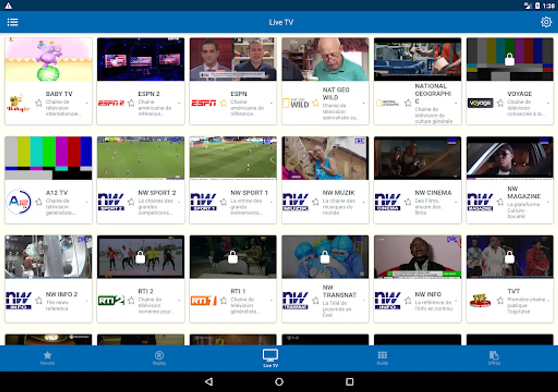Click the TVT channel logo
Image resolution: width=558 pixels, height=392 pixels.
(x=480, y=301)
